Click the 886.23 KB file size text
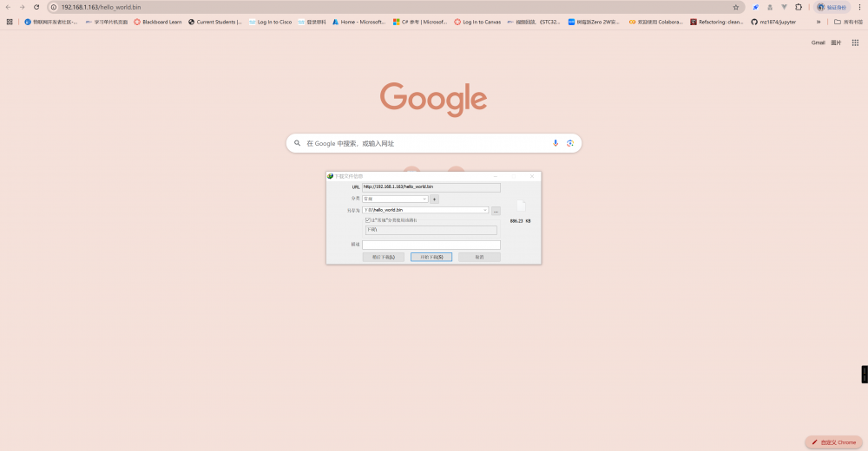Screen dimensions: 868x451 520,221
